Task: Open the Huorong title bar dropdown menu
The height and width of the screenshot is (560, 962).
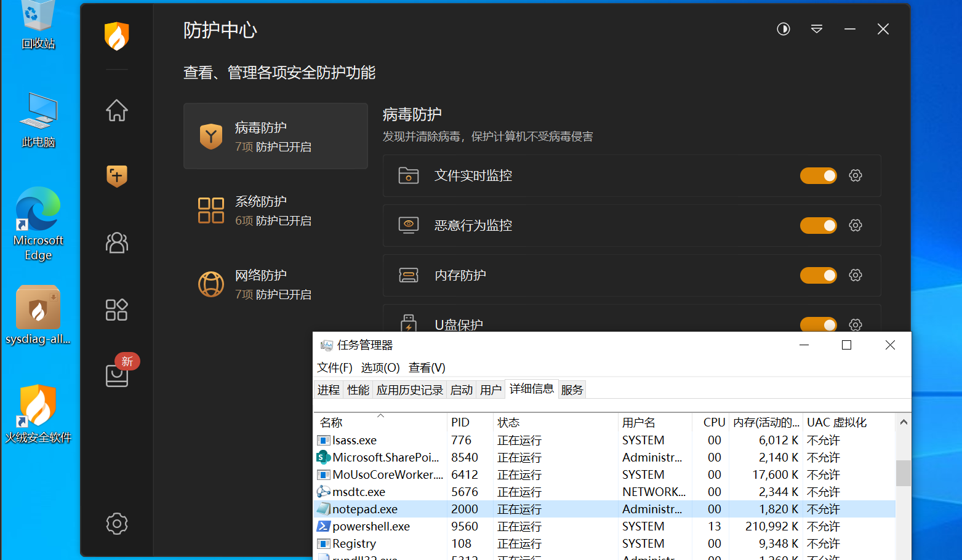Action: (816, 29)
